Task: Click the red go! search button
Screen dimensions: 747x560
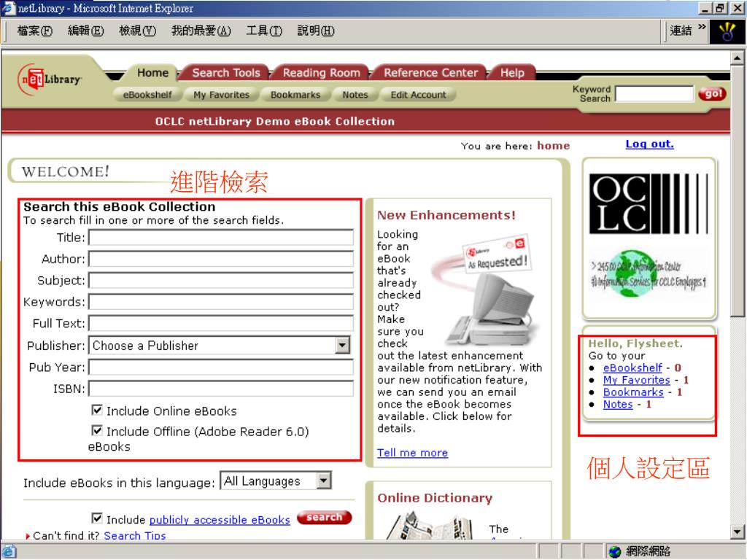Action: [712, 94]
